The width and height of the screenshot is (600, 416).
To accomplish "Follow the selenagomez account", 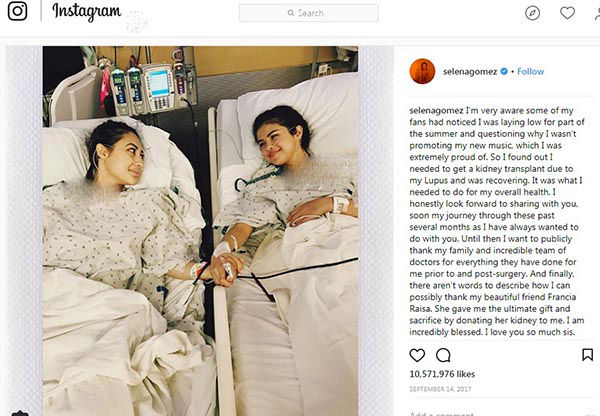I will (530, 71).
